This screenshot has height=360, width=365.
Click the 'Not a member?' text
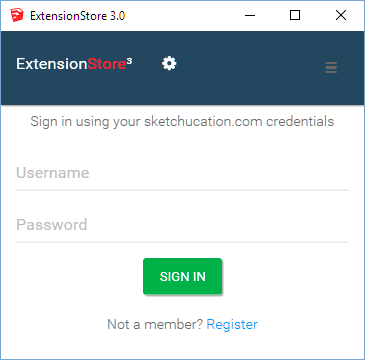coord(155,324)
